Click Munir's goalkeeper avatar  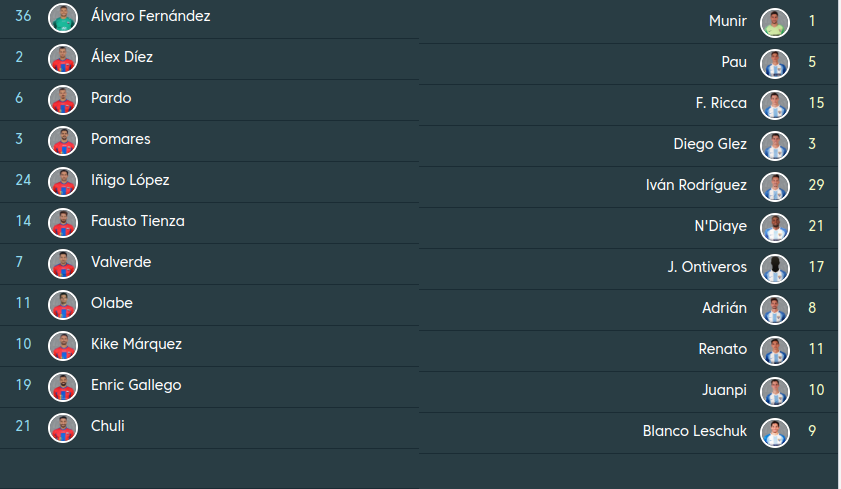coord(774,22)
